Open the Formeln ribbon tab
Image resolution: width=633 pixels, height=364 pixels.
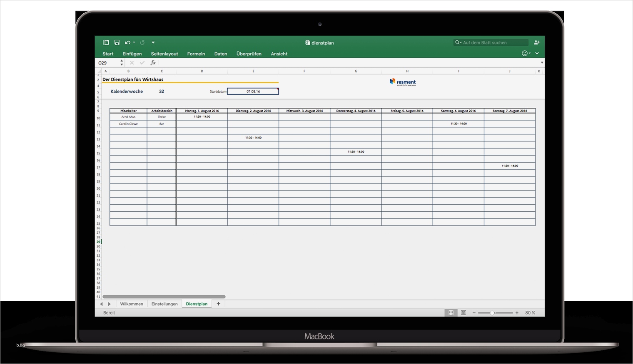[x=196, y=54]
